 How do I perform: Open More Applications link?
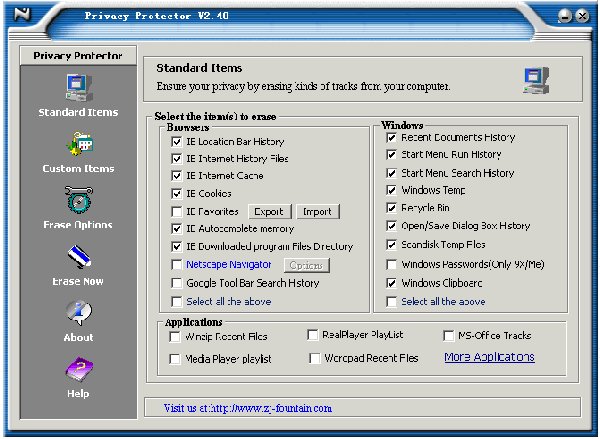pos(489,357)
